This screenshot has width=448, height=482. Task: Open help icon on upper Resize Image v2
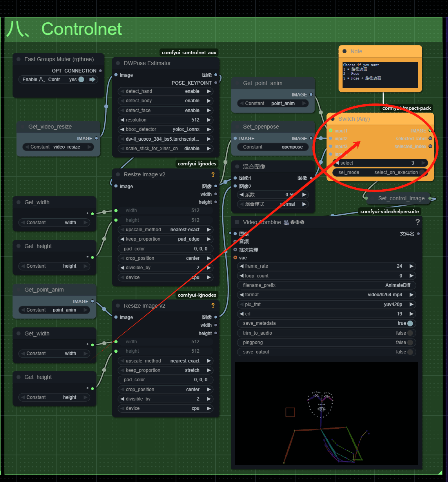[x=213, y=175]
